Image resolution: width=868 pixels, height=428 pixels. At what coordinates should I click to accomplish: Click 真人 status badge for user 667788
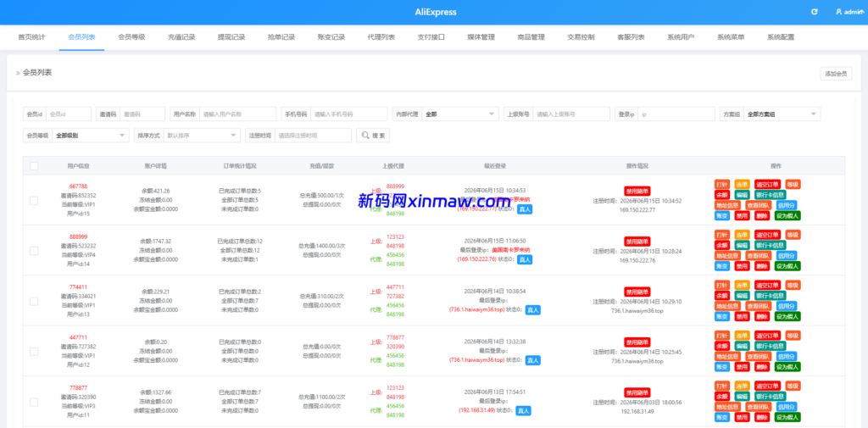pyautogui.click(x=525, y=209)
